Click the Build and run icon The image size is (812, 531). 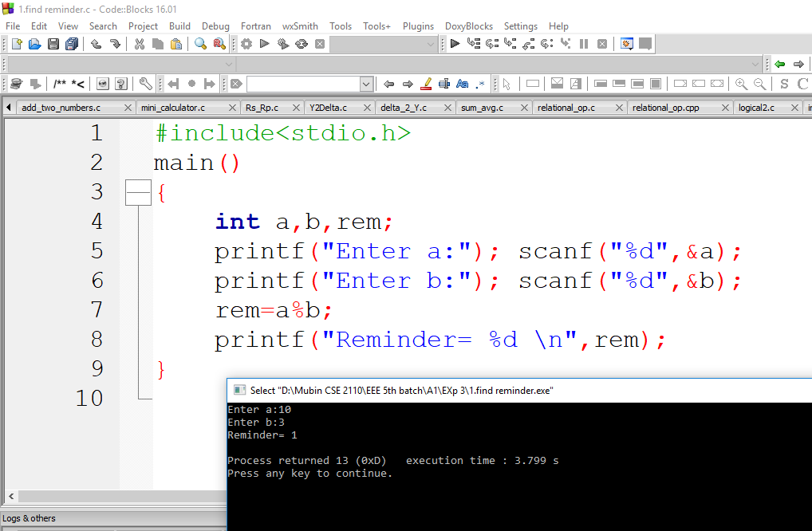pyautogui.click(x=283, y=44)
